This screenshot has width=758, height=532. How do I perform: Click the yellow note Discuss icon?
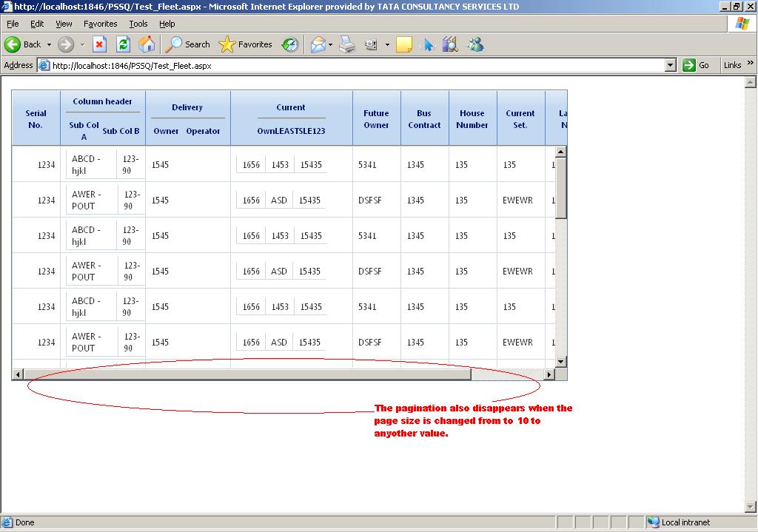[403, 44]
